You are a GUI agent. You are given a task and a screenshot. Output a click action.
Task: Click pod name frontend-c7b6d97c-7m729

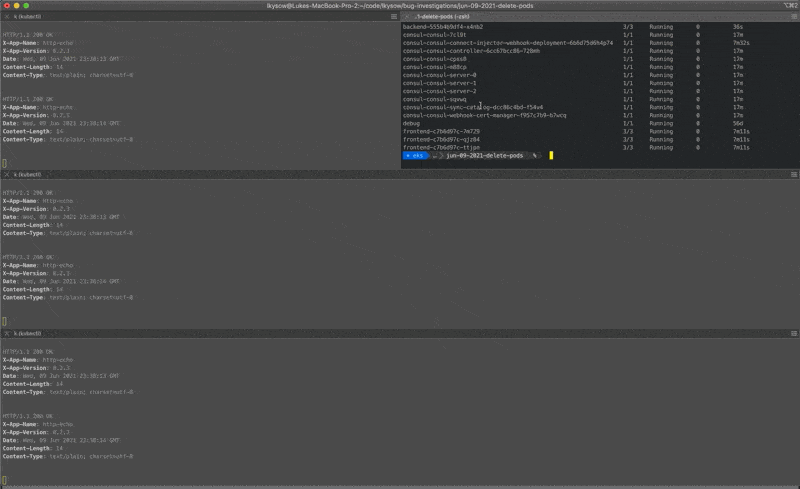[x=441, y=132]
